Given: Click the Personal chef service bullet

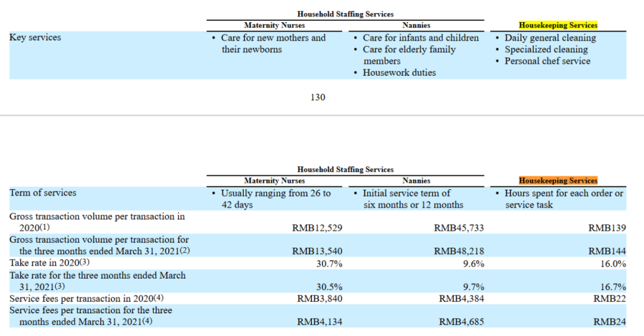Looking at the screenshot, I should tap(547, 61).
